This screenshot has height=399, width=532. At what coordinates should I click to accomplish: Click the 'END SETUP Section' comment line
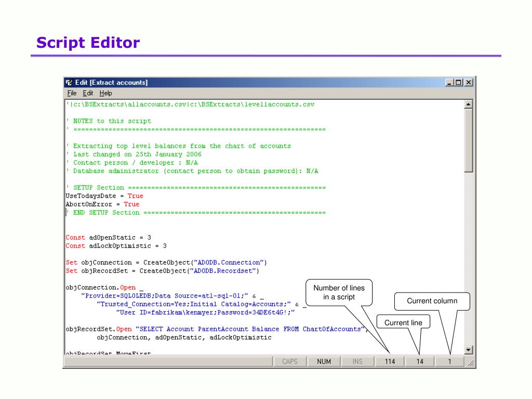pos(196,212)
